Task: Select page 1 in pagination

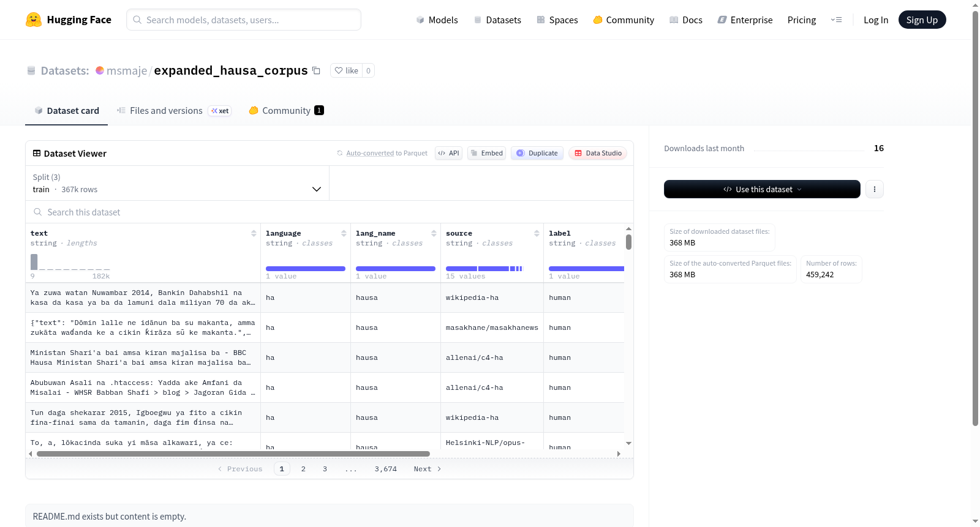Action: pyautogui.click(x=282, y=469)
